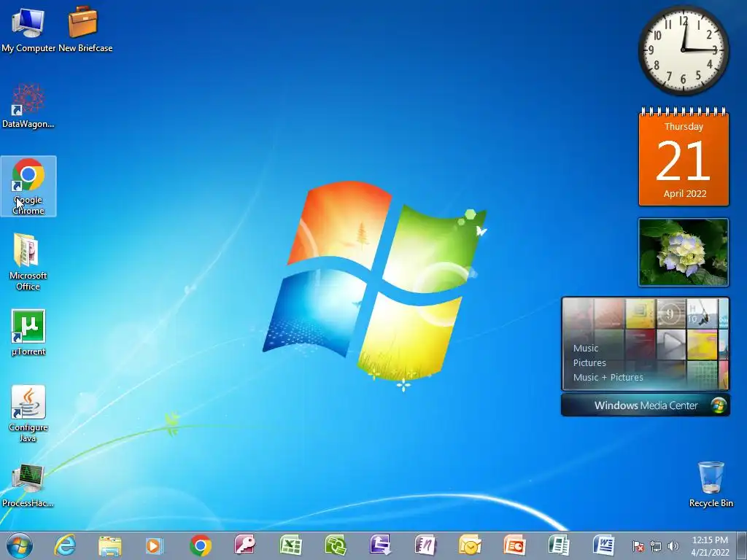Screen dimensions: 747x560
Task: Click the flower slideshow gadget picture
Action: click(x=684, y=252)
